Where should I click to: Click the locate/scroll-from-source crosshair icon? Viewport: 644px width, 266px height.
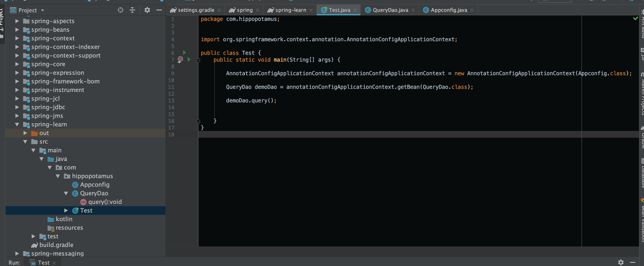coord(121,10)
